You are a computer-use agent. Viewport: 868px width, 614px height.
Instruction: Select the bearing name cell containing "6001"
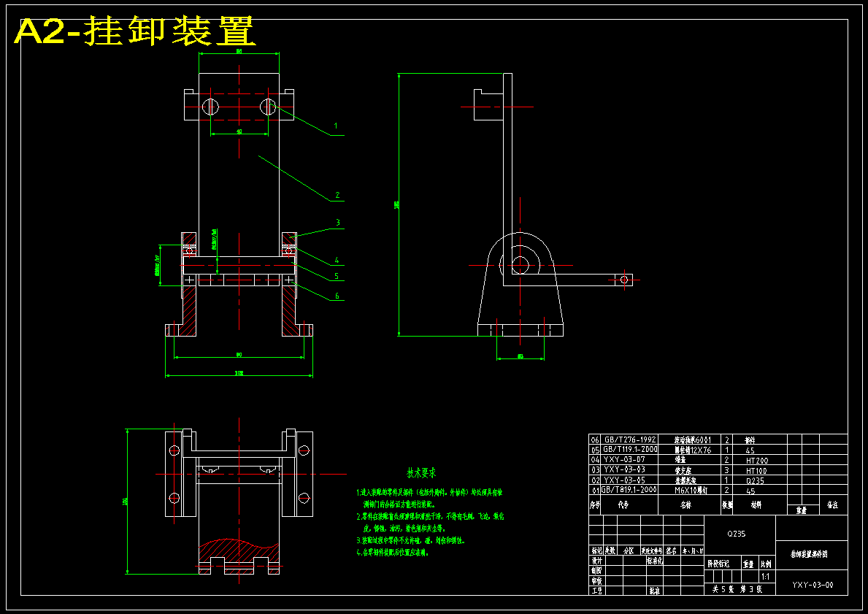pos(693,440)
